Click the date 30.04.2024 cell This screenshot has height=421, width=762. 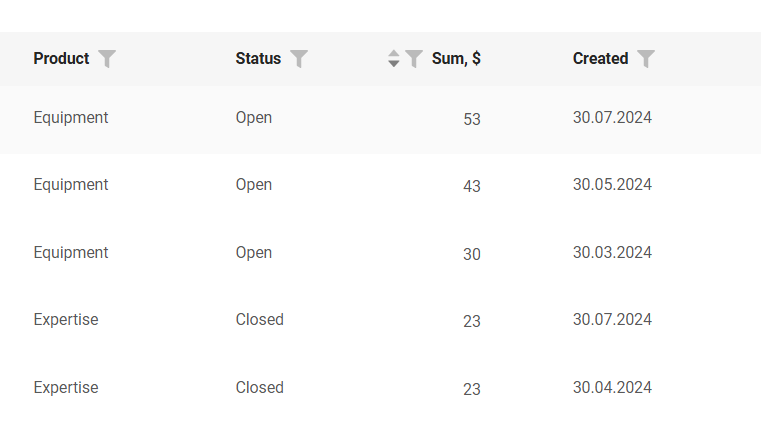tap(612, 388)
